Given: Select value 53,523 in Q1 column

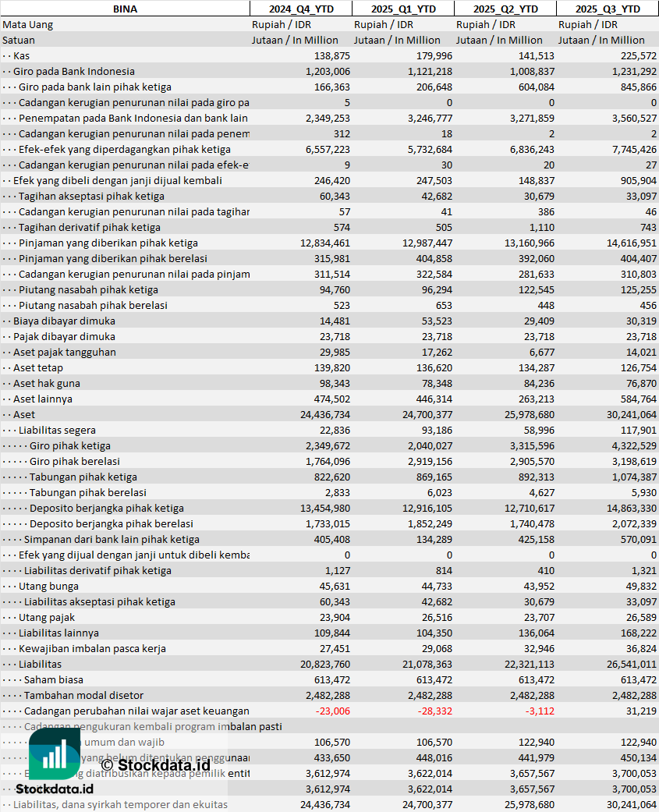Looking at the screenshot, I should coord(437,321).
